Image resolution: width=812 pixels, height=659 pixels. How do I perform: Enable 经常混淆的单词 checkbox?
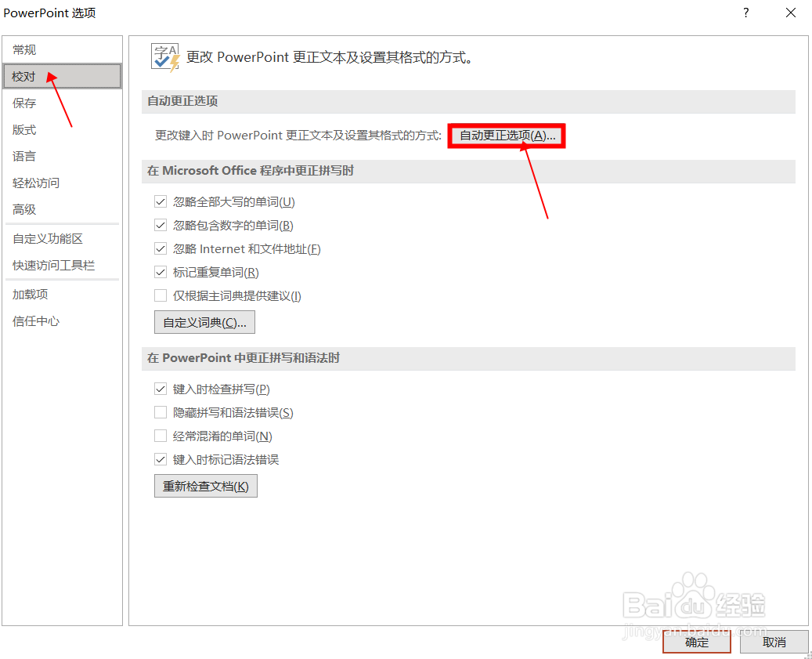[161, 436]
